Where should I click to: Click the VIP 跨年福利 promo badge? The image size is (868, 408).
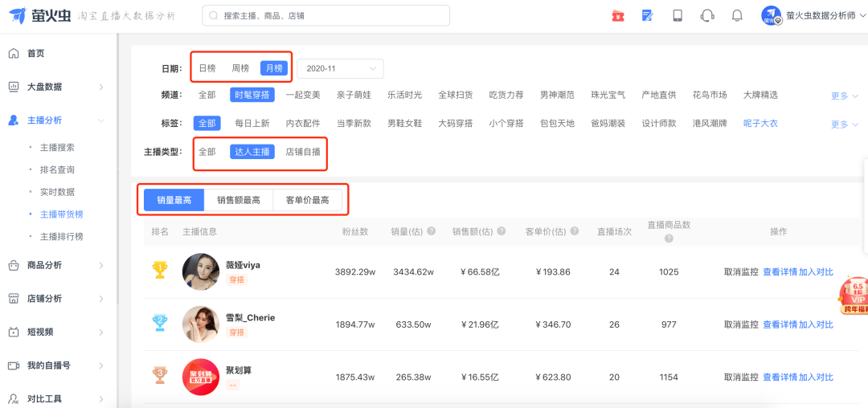[854, 296]
